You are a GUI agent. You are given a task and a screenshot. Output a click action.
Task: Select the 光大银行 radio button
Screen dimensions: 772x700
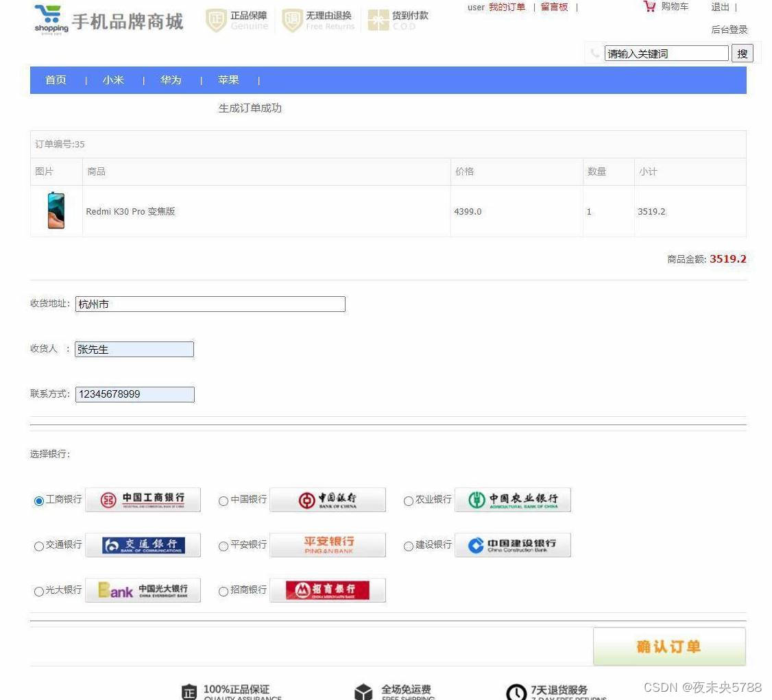pos(39,592)
